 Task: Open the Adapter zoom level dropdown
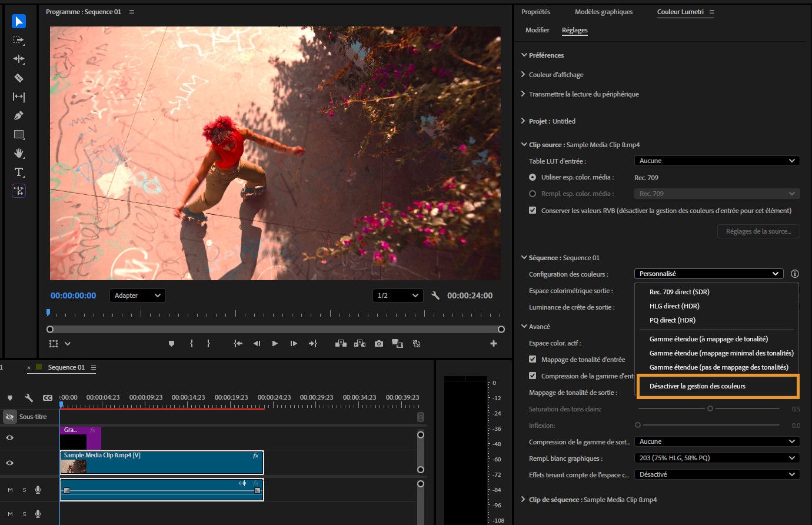pos(137,295)
